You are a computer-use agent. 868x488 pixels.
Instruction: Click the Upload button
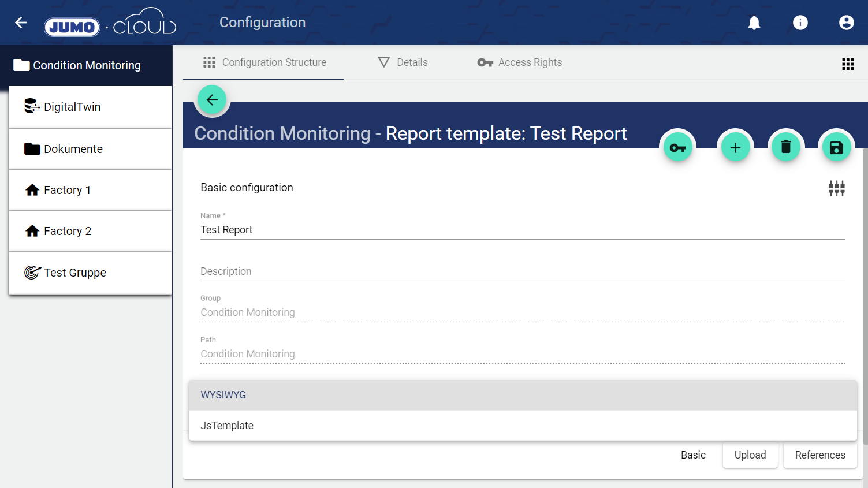(x=750, y=455)
